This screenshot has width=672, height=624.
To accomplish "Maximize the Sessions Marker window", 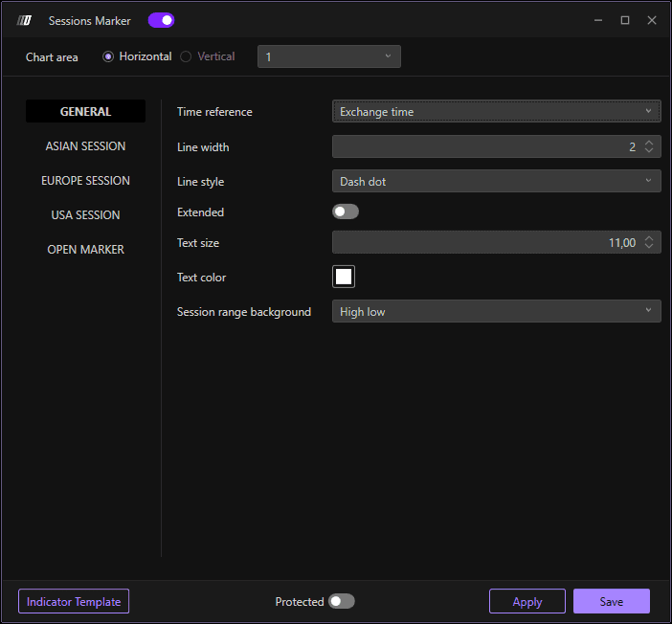I will [625, 20].
